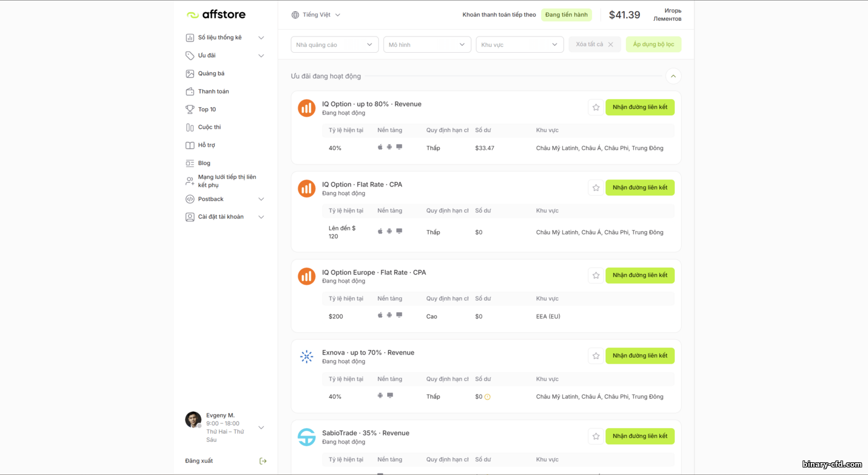Click the Blog sidebar icon

[x=190, y=163]
